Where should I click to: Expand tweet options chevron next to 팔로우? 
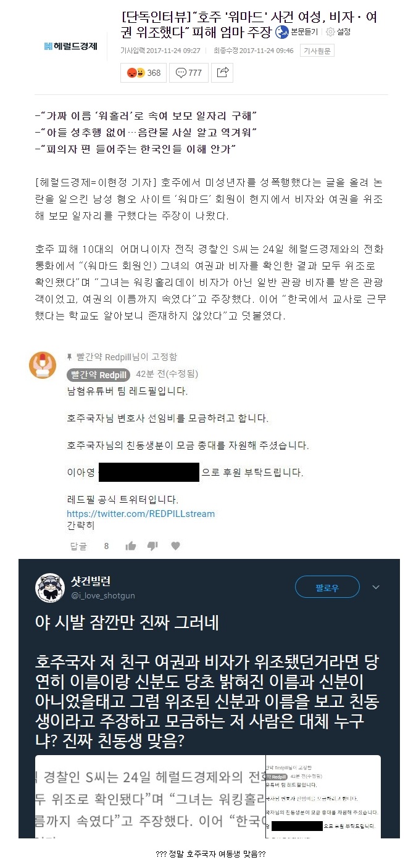coord(376,587)
